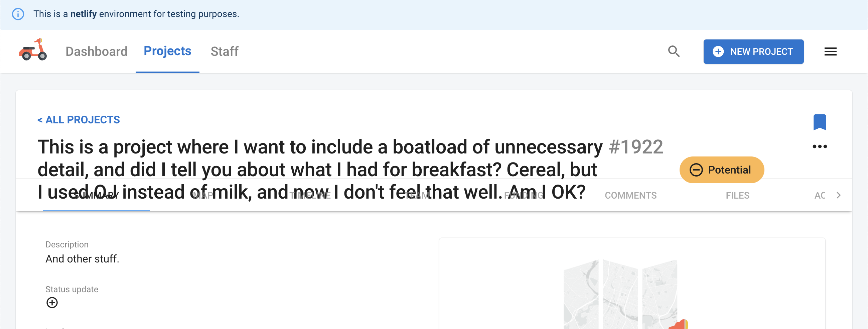Switch to the FILES tab
Viewport: 868px width, 329px height.
(x=737, y=196)
